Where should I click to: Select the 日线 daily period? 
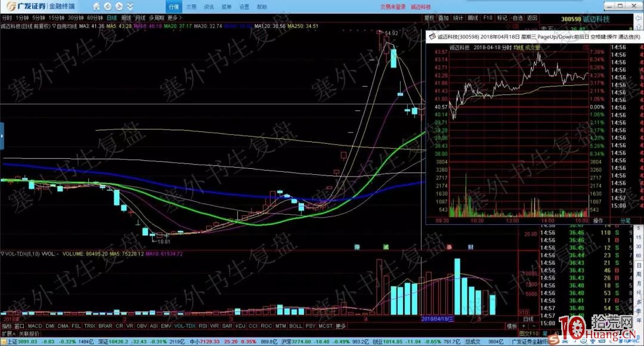112,18
